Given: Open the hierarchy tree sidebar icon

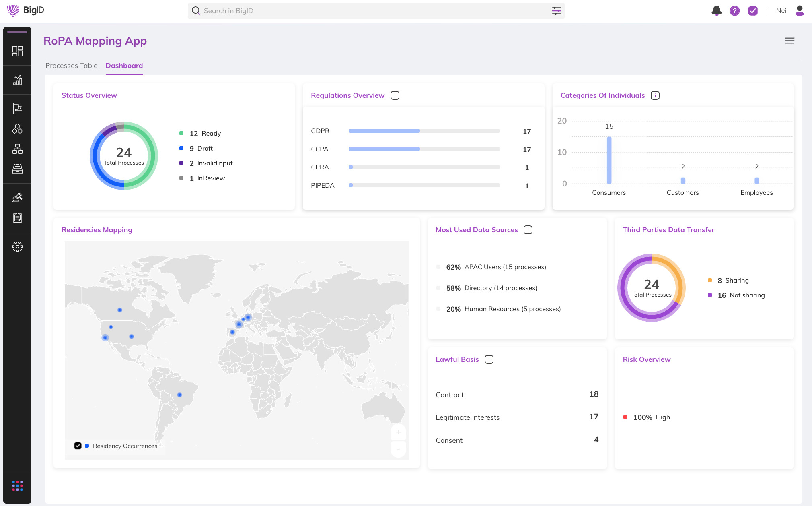Looking at the screenshot, I should click(17, 149).
